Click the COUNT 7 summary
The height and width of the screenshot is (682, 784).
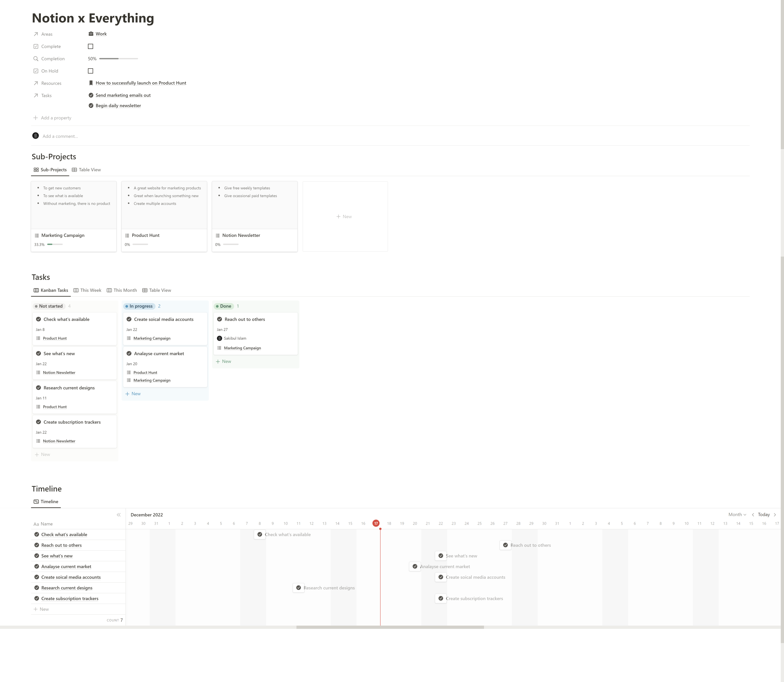(x=115, y=620)
